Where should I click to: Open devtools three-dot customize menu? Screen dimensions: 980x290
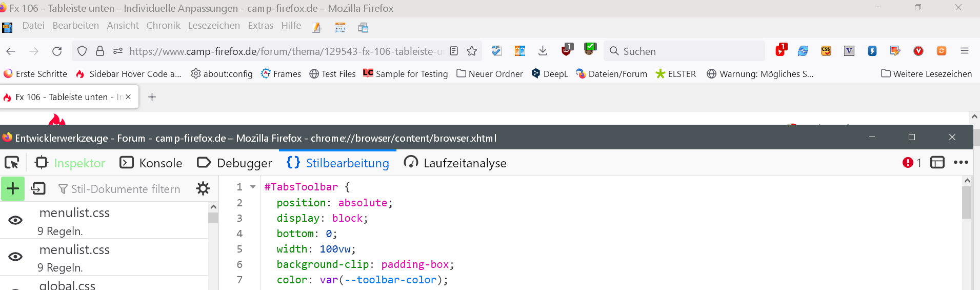tap(961, 163)
